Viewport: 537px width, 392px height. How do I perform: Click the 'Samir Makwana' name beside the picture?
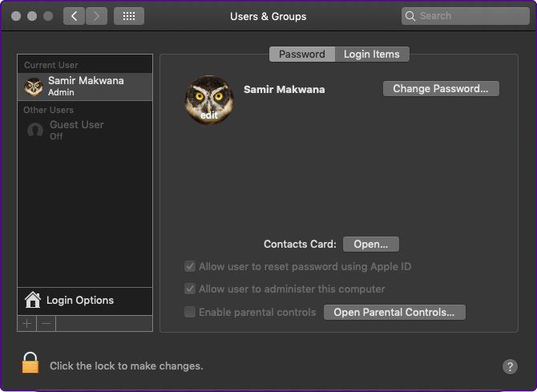[285, 90]
